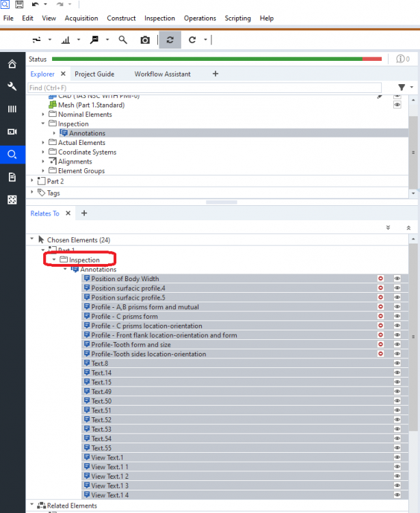
Task: Click the status info icon
Action: [404, 60]
